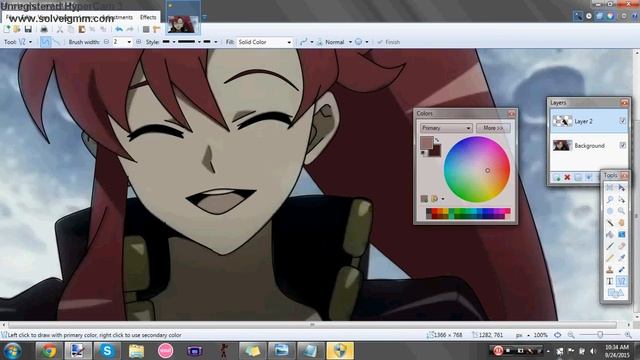Select the Zoom tool in Tools panel
Viewport: 640px width, 360px height.
621,211
